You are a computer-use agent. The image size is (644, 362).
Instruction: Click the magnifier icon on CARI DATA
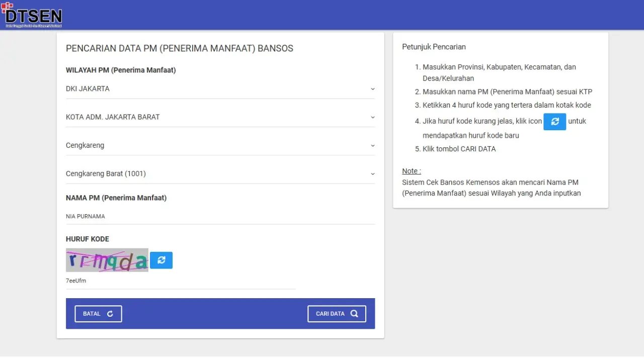point(354,314)
